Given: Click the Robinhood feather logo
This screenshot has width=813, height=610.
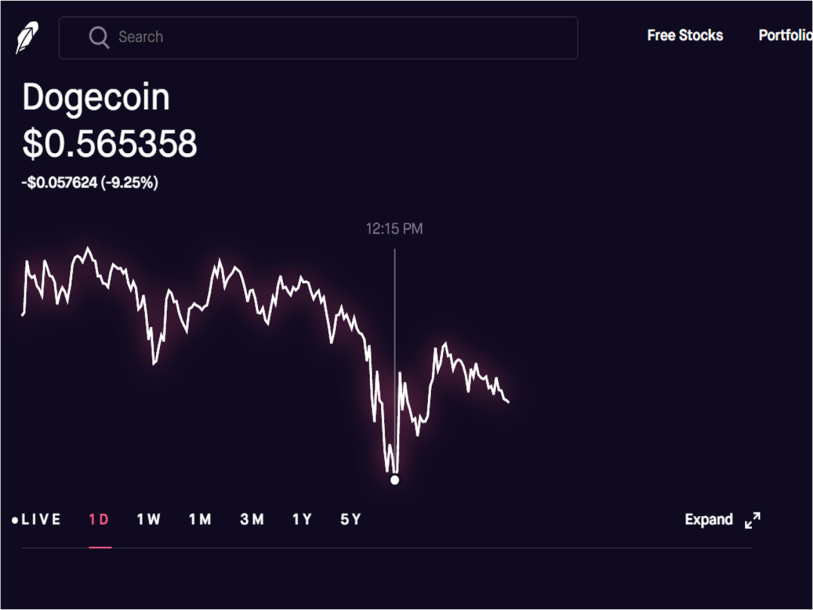Looking at the screenshot, I should tap(27, 37).
